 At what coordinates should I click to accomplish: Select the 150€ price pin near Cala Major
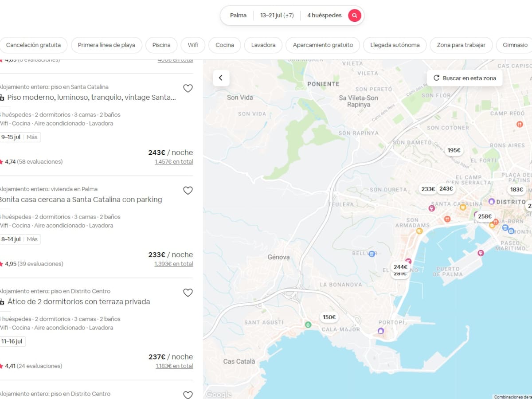tap(329, 317)
